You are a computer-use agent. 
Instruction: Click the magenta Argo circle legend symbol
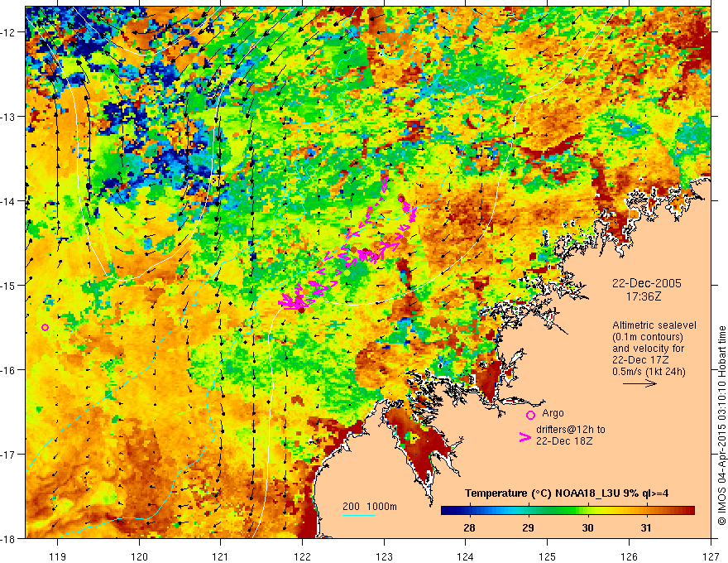[x=530, y=415]
